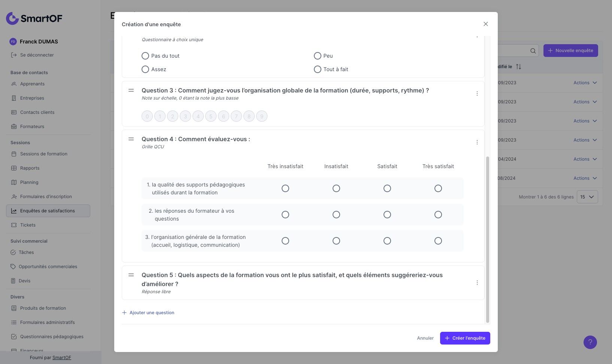Click the three-dot menu for Question 3
612x364 pixels.
point(477,94)
